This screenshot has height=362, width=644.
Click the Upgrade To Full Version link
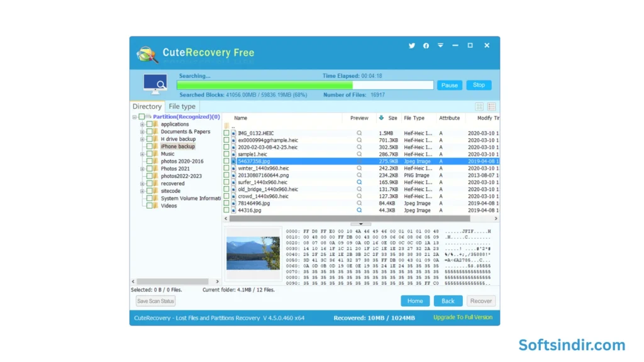(x=463, y=317)
